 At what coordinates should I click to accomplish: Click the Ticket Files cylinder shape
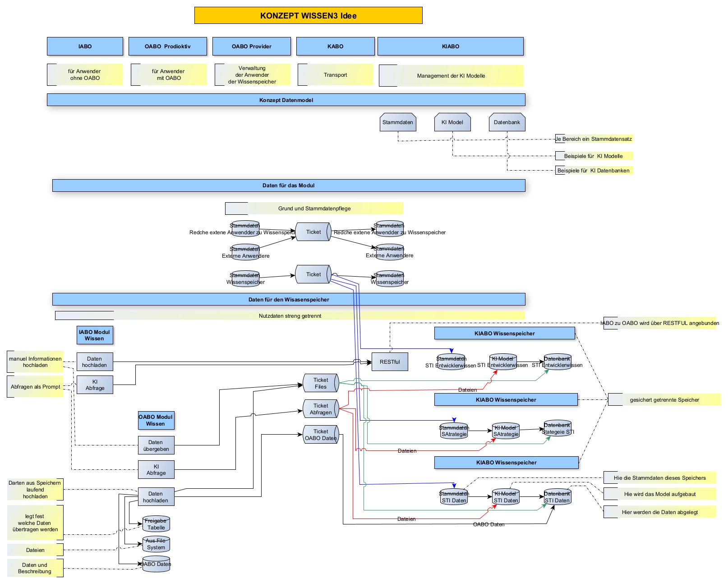click(321, 383)
